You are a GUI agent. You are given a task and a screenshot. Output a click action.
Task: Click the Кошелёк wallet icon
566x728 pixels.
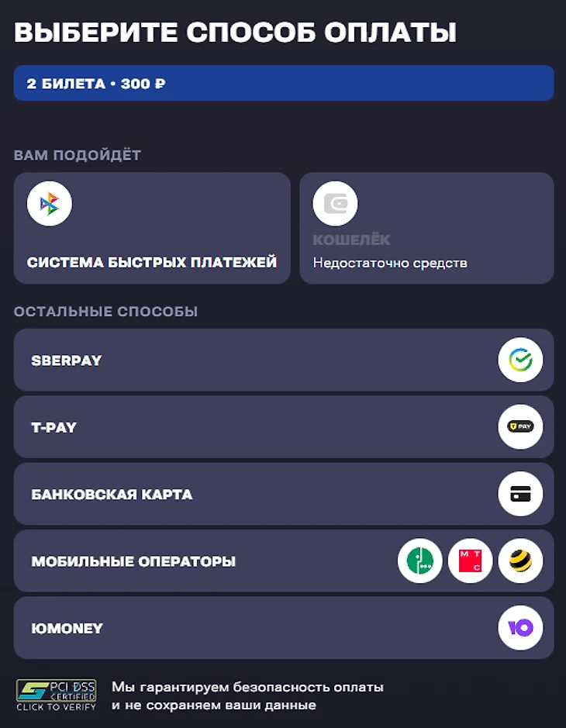(335, 204)
